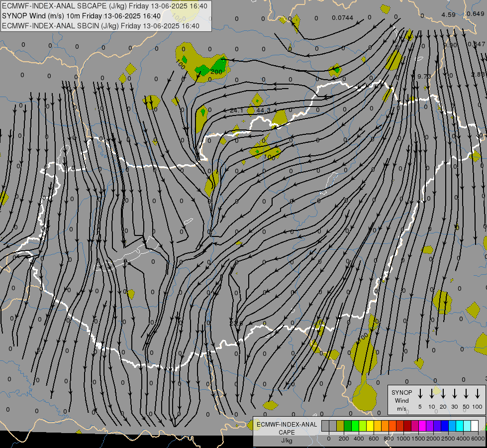Click the SYNOP label in wind legend

(401, 392)
